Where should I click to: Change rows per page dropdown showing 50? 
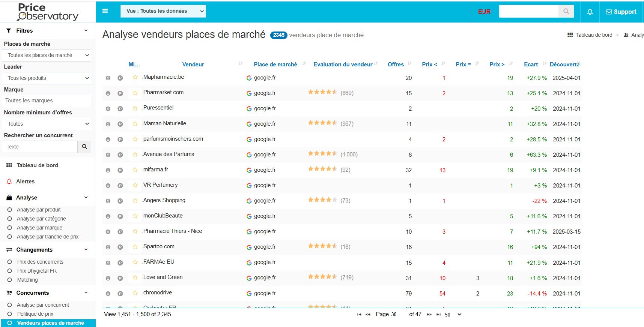453,315
